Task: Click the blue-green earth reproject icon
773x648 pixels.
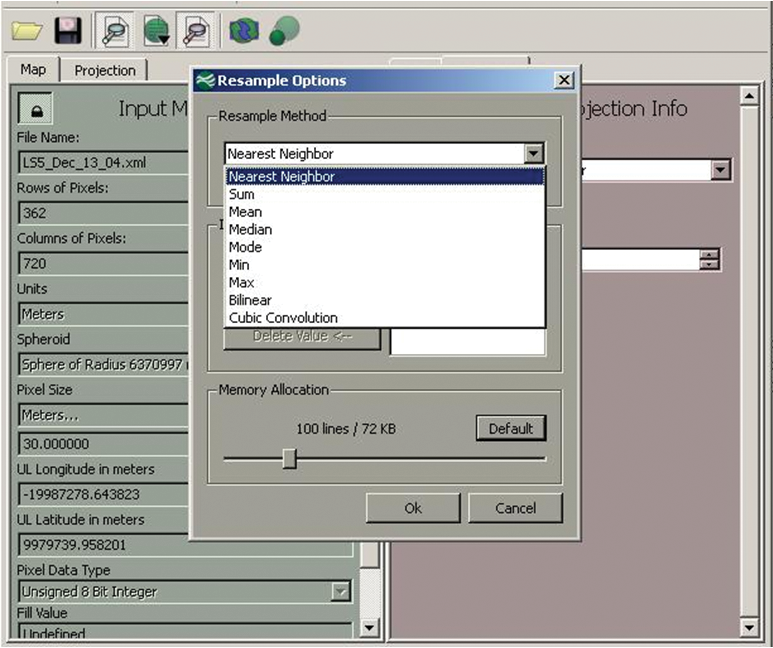Action: pyautogui.click(x=243, y=31)
